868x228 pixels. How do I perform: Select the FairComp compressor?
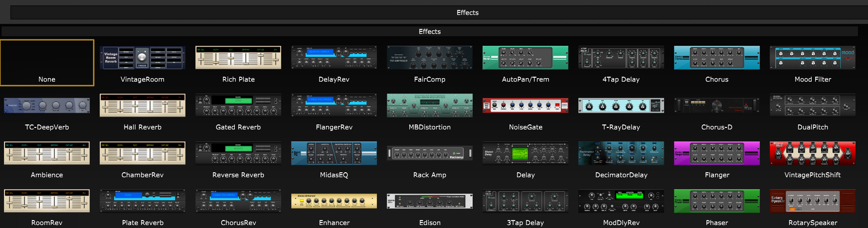coord(430,63)
